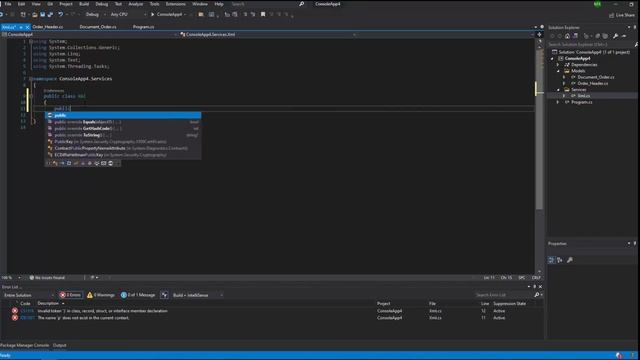Image resolution: width=640 pixels, height=360 pixels.
Task: Collapse the Models folder
Action: [558, 71]
